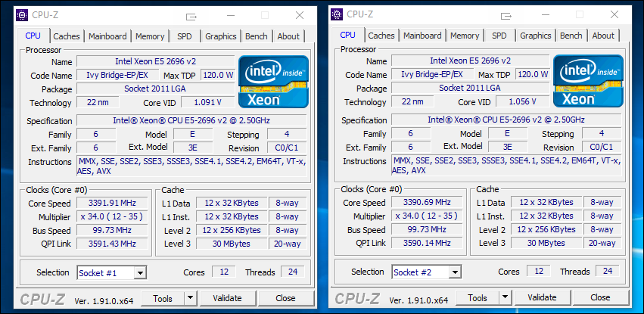Click the QPI Link value 3591.43 MHz

(112, 244)
